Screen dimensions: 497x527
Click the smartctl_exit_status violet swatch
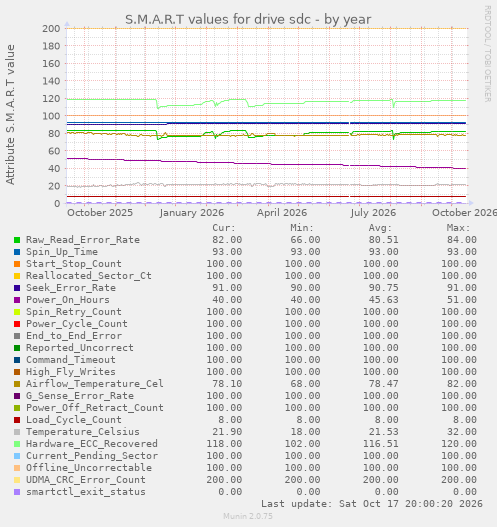(17, 492)
